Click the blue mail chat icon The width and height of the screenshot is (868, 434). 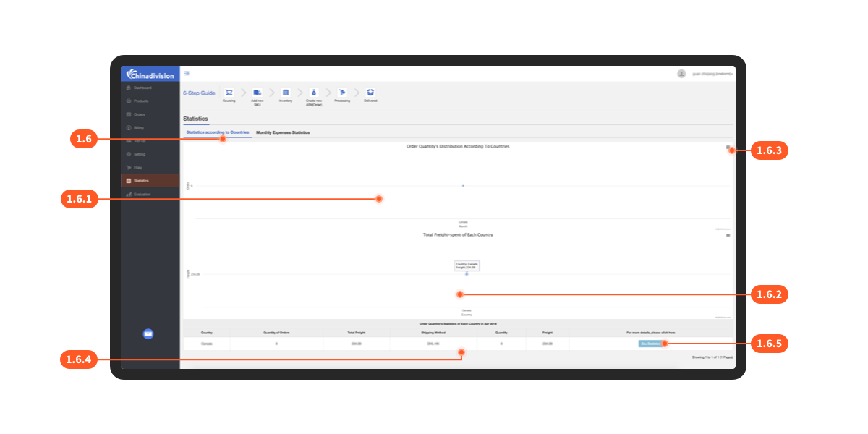(148, 333)
